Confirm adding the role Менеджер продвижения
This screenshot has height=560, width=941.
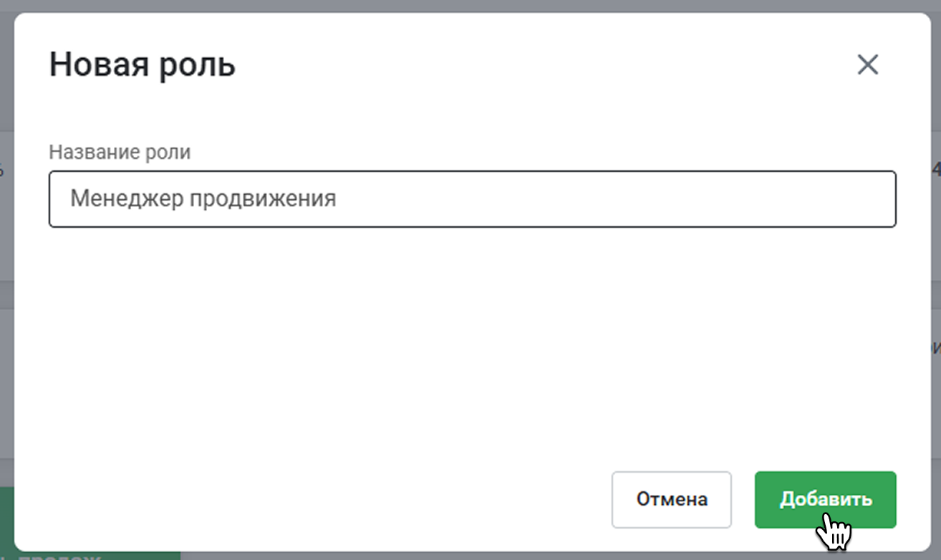pyautogui.click(x=825, y=499)
